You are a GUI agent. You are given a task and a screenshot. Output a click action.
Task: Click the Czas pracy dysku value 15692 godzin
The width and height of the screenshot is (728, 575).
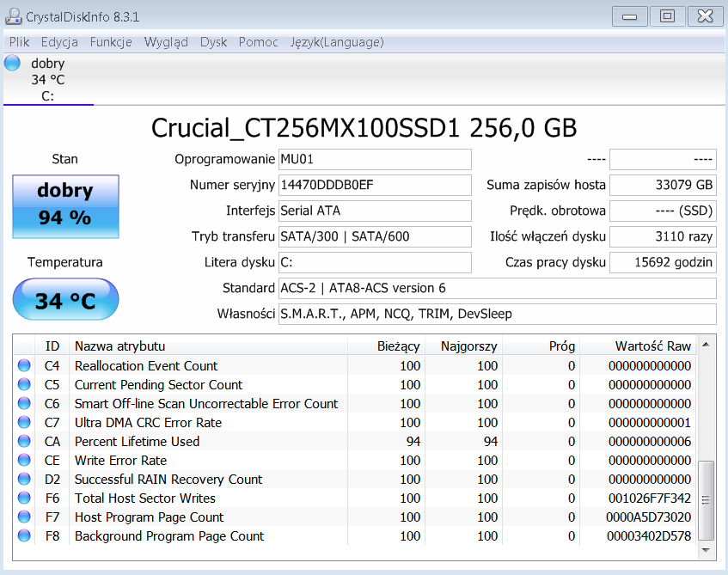(663, 262)
